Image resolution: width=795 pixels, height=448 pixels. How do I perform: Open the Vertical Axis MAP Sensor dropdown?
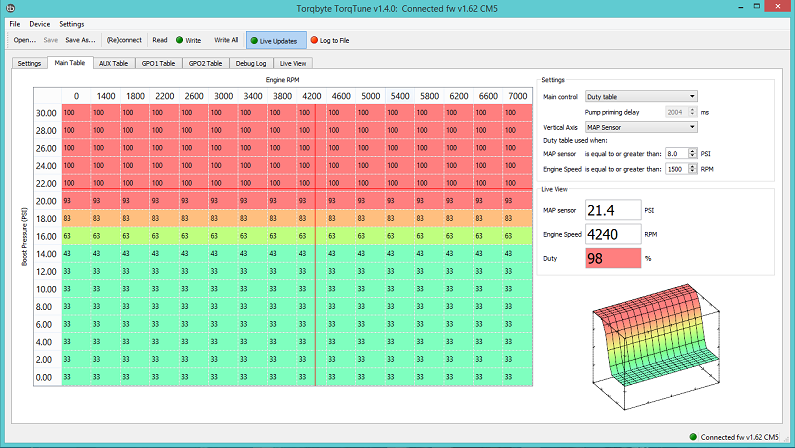pyautogui.click(x=641, y=127)
